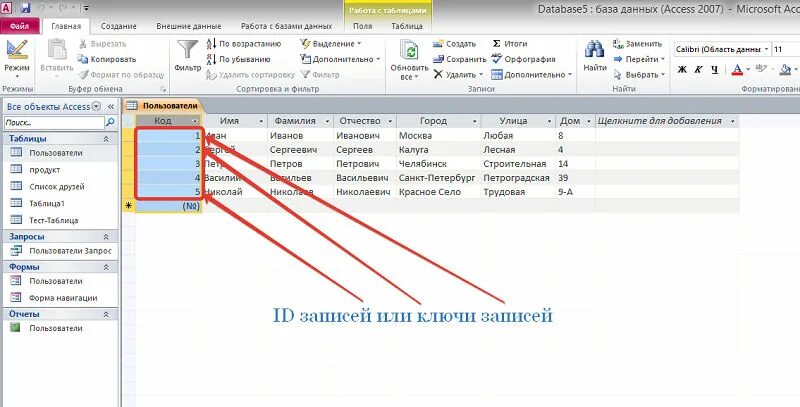Open Все объекты Access category dropdown

96,107
